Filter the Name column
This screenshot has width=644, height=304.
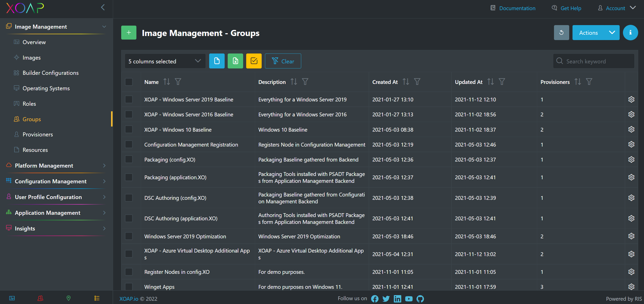point(178,82)
